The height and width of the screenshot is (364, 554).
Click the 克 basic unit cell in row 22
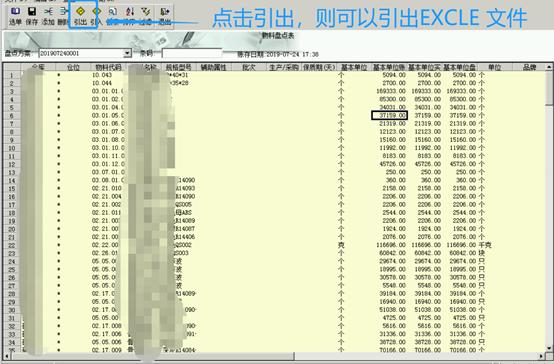click(x=341, y=245)
